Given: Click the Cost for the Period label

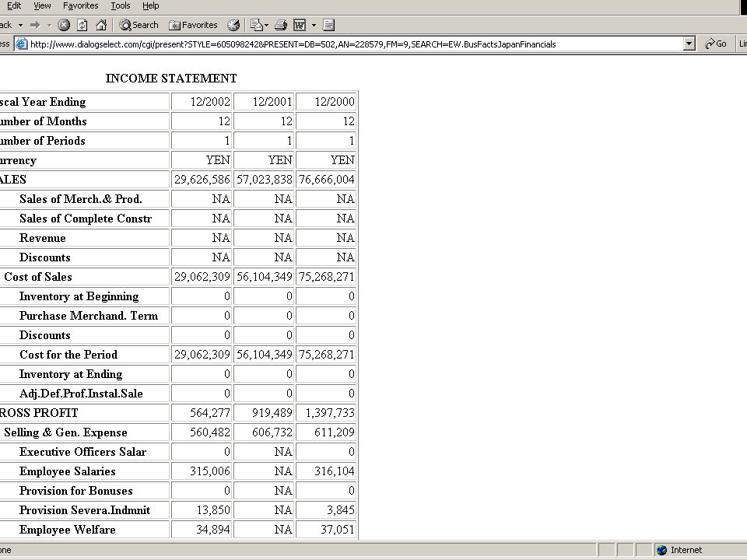Looking at the screenshot, I should (x=68, y=355).
